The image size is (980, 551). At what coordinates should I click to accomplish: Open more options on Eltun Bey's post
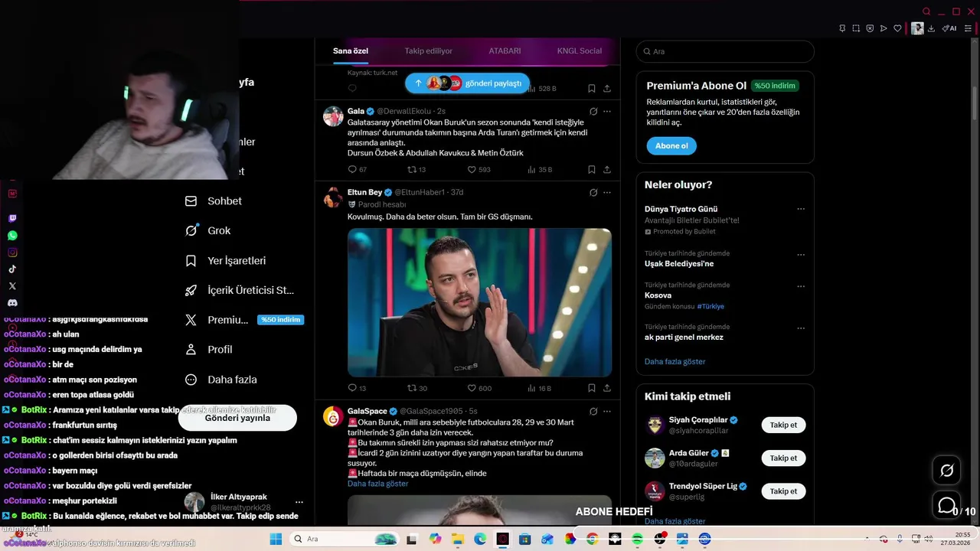click(x=607, y=193)
